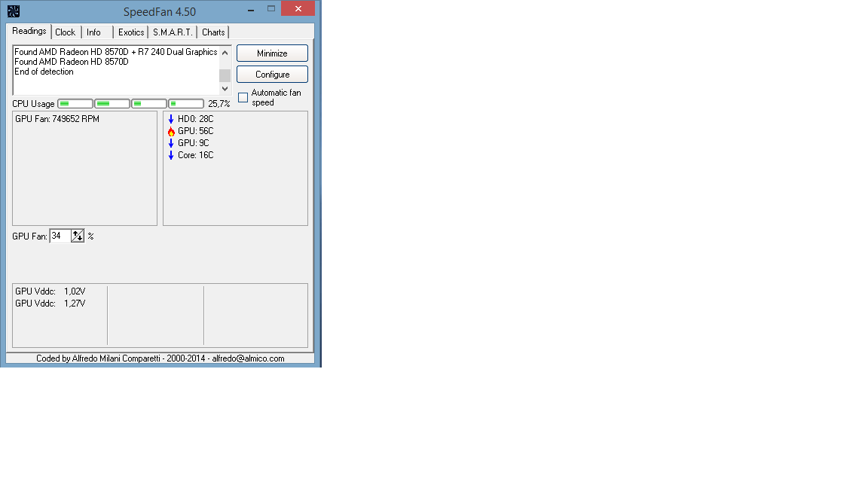Click the 'R7 240 Dual Graphics' log line
The width and height of the screenshot is (868, 488).
116,52
